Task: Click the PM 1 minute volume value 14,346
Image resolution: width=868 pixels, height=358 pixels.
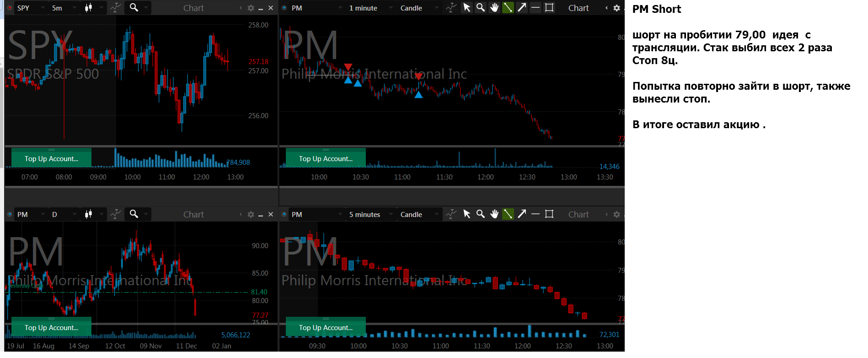Action: point(609,166)
